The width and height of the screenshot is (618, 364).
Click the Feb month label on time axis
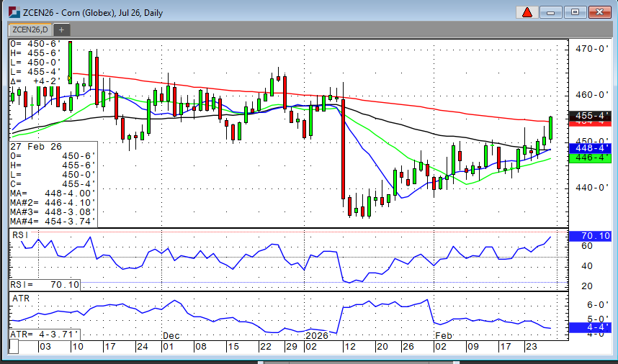click(x=444, y=336)
